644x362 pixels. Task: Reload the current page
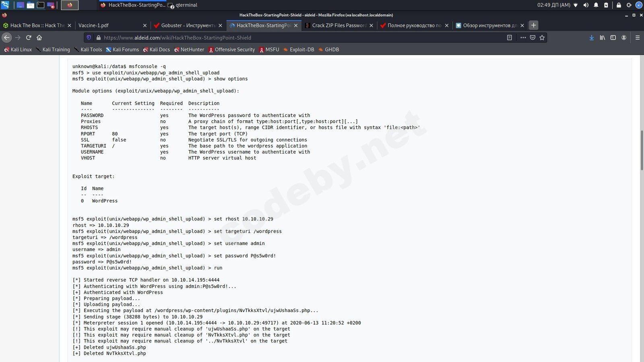click(29, 37)
